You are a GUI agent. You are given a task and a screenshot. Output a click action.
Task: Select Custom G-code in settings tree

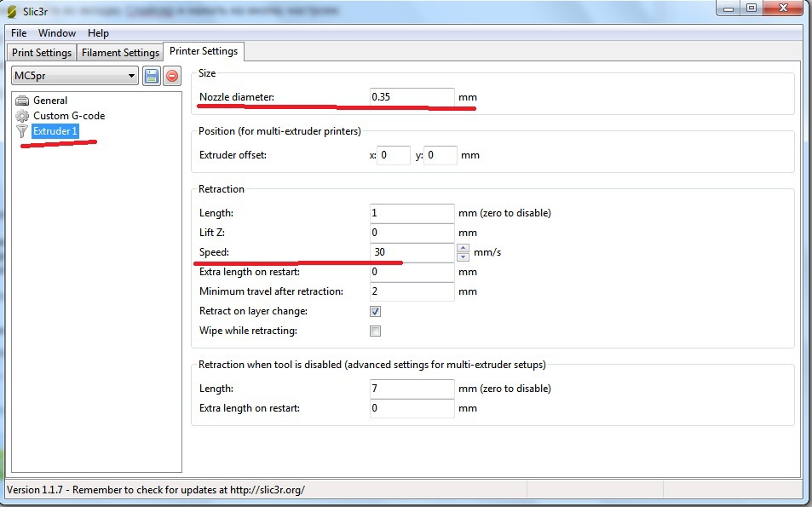tap(69, 116)
